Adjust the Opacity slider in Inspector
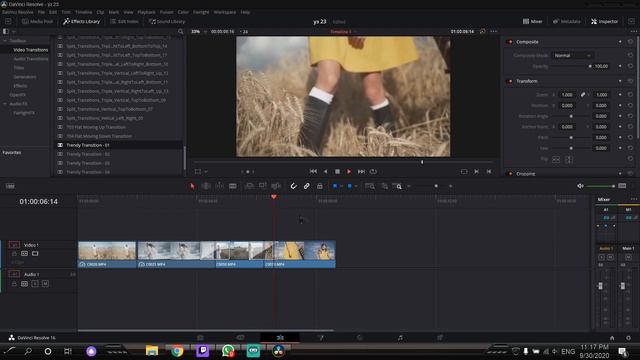The image size is (640, 360). (571, 66)
